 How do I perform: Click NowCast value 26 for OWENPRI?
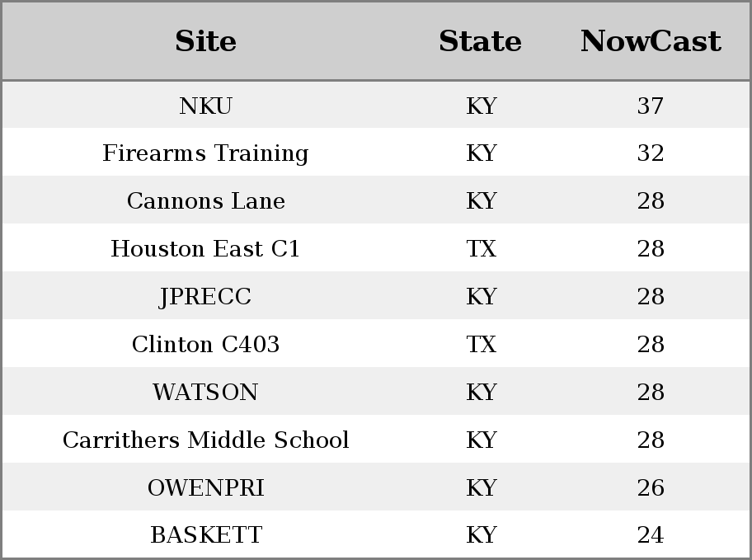point(651,487)
